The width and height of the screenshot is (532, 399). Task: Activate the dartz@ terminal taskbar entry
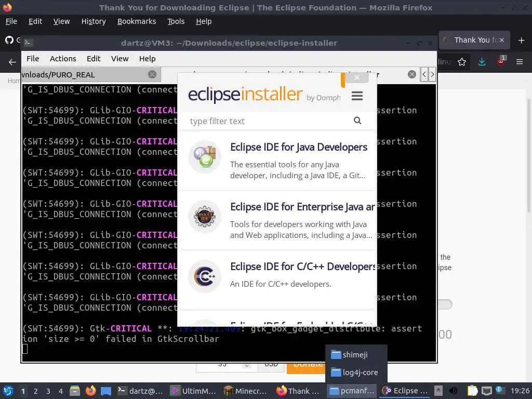(x=140, y=391)
